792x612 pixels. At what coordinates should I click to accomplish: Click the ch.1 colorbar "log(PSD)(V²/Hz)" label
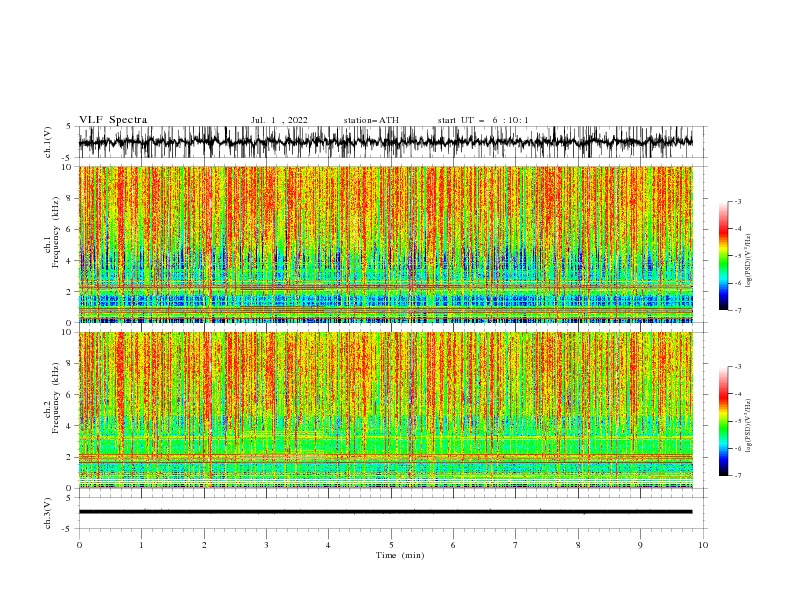point(748,261)
